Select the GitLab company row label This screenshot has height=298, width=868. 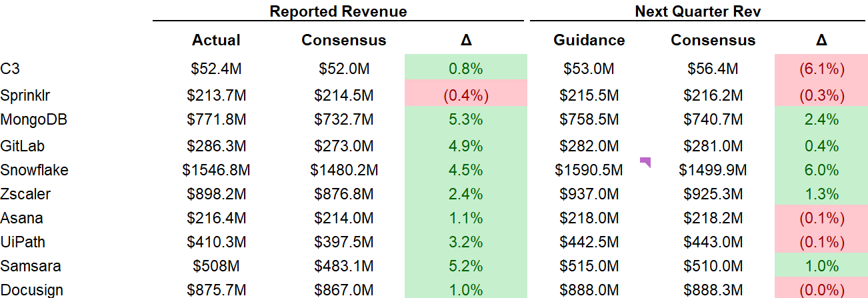pos(23,146)
